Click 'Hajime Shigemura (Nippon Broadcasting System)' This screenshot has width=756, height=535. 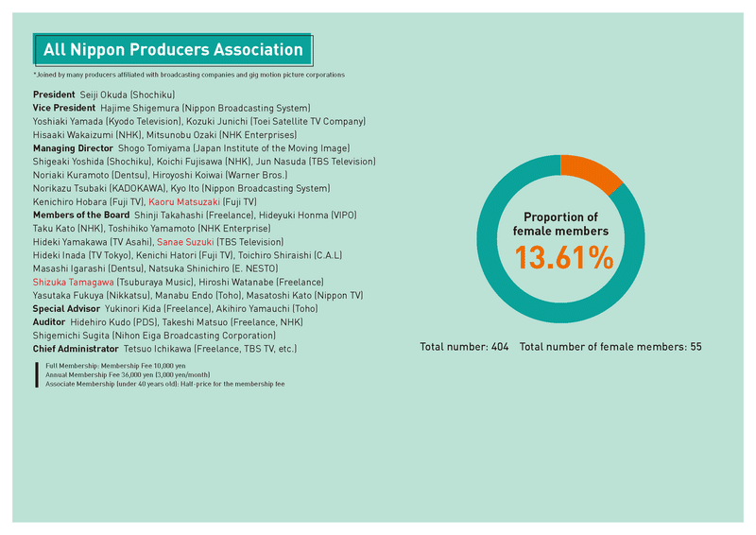pyautogui.click(x=205, y=108)
